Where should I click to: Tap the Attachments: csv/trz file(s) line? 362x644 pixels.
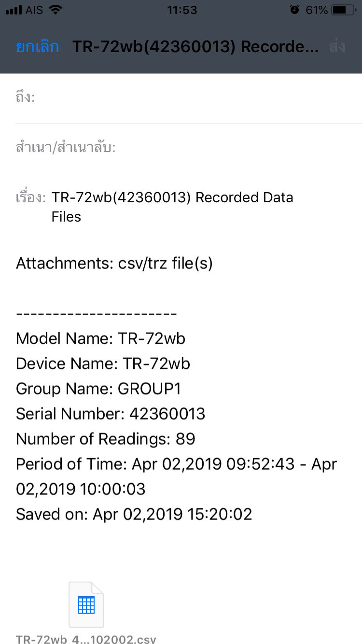[114, 264]
